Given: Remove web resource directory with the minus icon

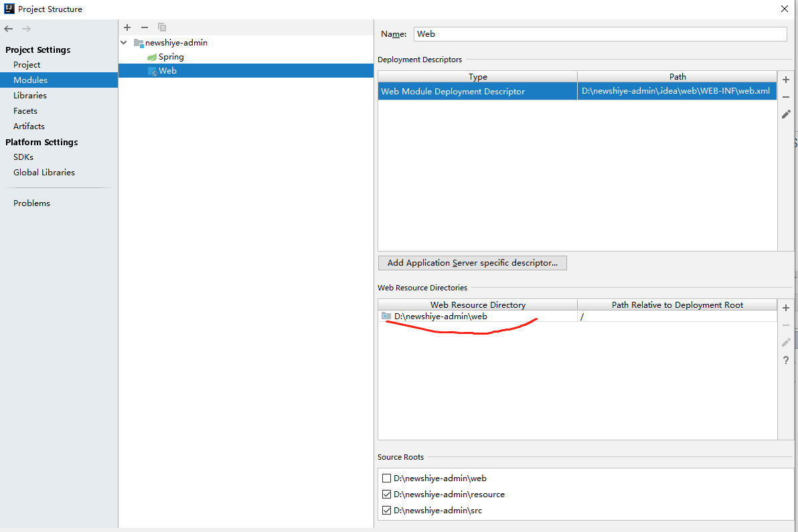Looking at the screenshot, I should pyautogui.click(x=786, y=325).
